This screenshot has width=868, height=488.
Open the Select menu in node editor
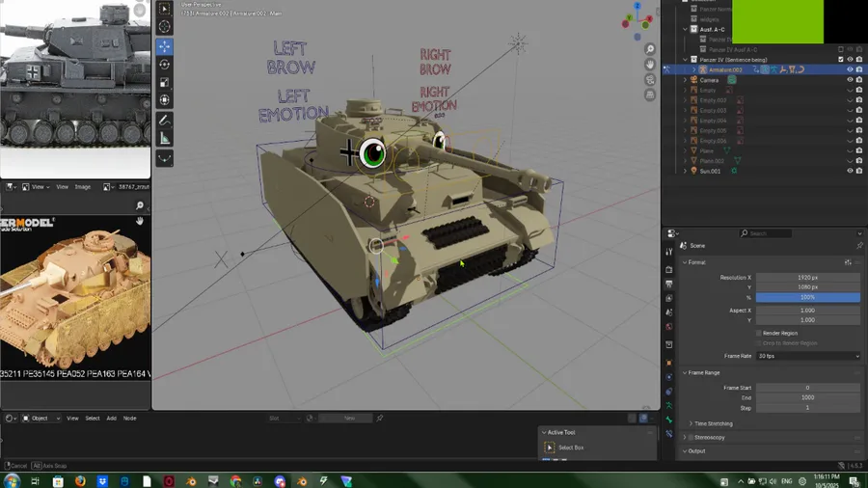(x=93, y=419)
